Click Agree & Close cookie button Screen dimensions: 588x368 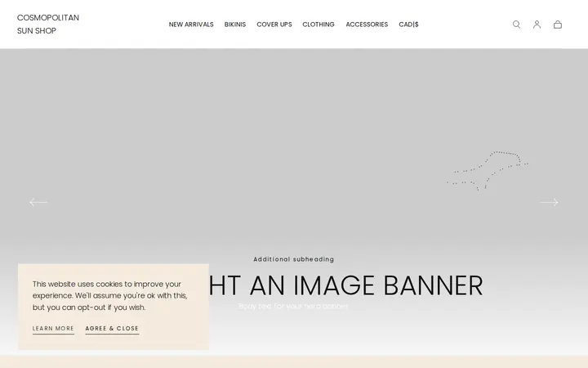click(112, 329)
